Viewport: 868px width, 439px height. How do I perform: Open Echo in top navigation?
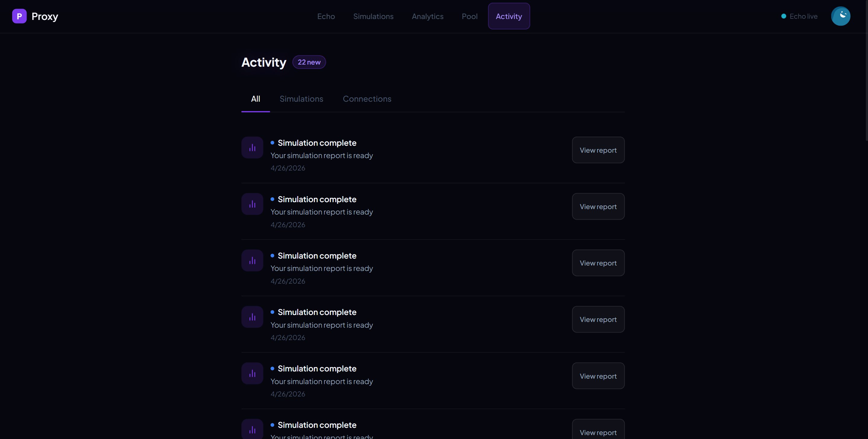pyautogui.click(x=326, y=16)
